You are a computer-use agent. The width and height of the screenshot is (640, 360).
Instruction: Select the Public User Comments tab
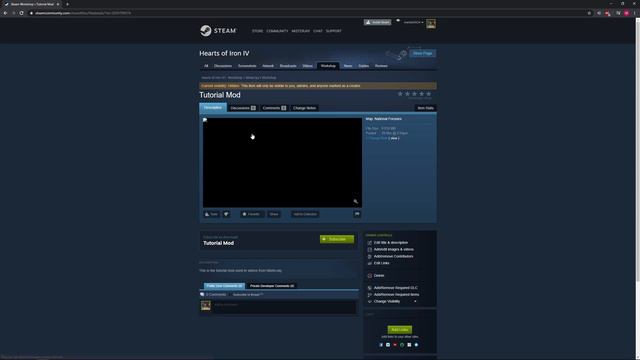224,286
